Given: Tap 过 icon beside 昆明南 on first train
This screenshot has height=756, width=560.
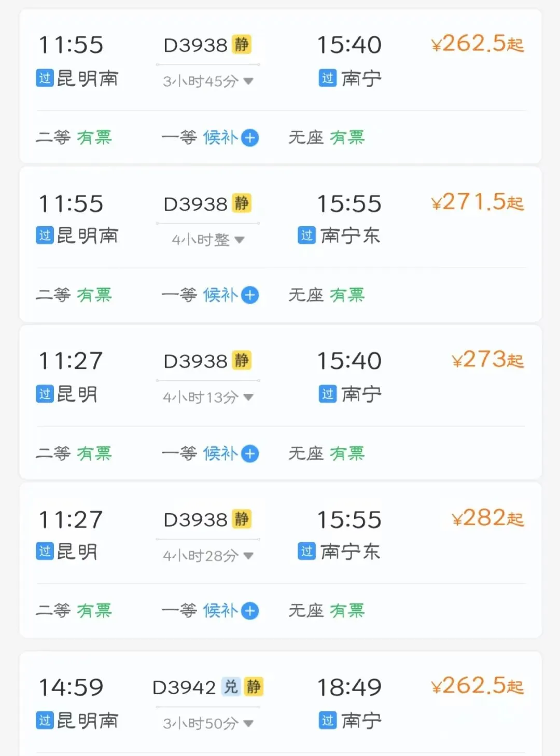Looking at the screenshot, I should coord(45,78).
